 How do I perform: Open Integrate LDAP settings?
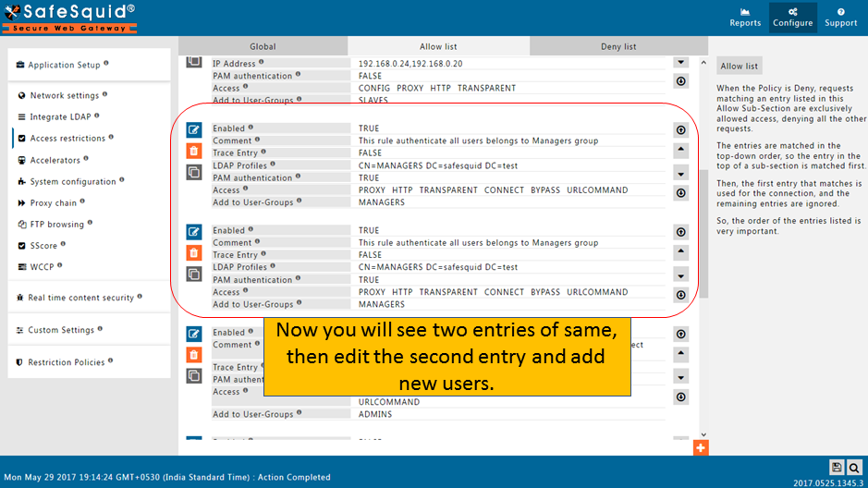60,116
